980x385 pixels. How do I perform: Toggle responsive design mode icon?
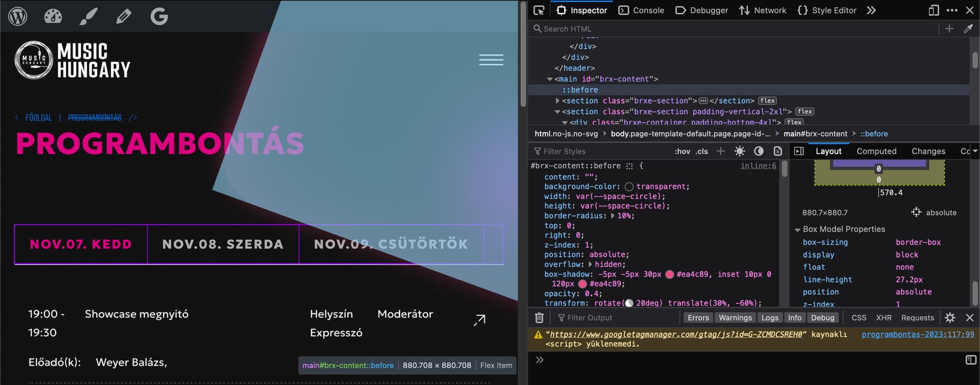[934, 10]
